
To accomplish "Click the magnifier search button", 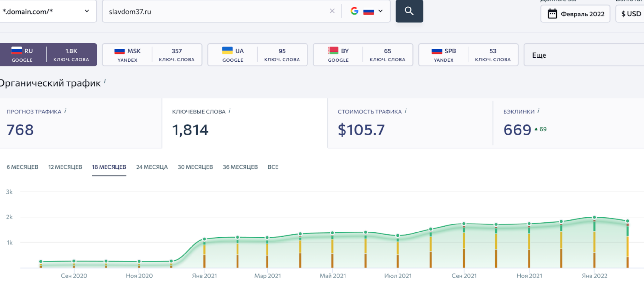I will 409,11.
